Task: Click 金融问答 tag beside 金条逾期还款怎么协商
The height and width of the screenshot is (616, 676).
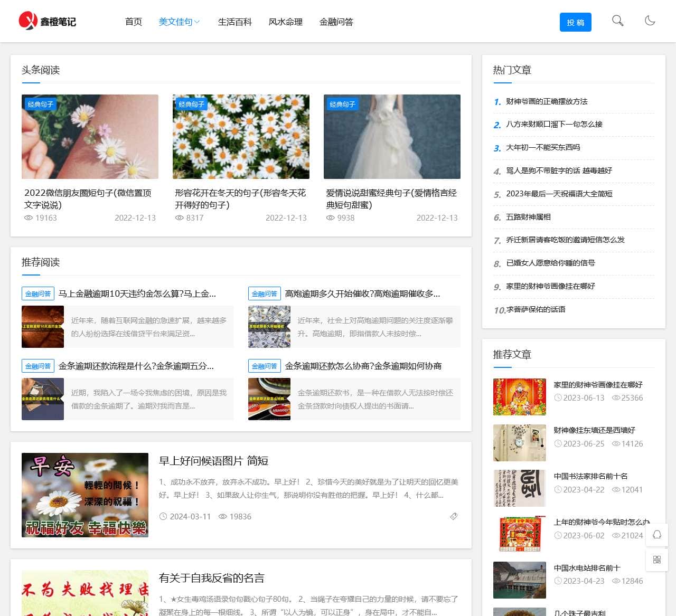Action: click(265, 366)
